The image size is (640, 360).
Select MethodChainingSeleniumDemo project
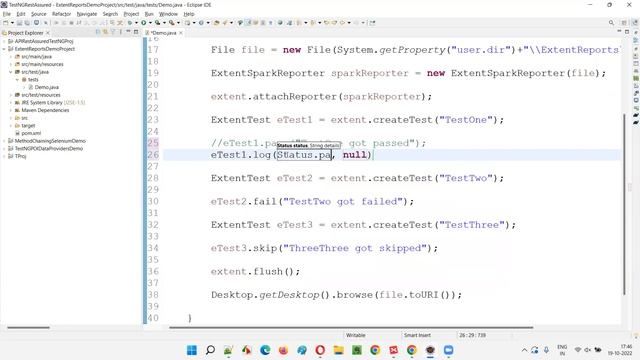(50, 141)
